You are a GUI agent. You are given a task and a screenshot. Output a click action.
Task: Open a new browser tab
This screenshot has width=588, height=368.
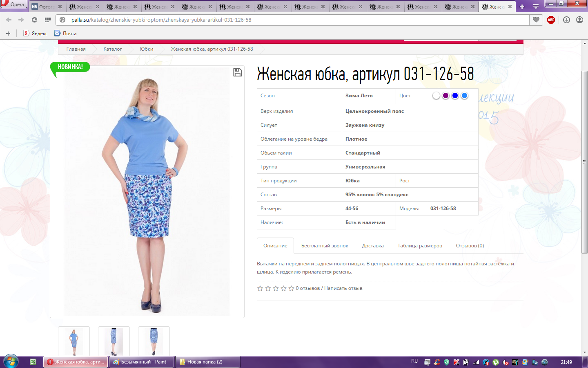click(522, 7)
